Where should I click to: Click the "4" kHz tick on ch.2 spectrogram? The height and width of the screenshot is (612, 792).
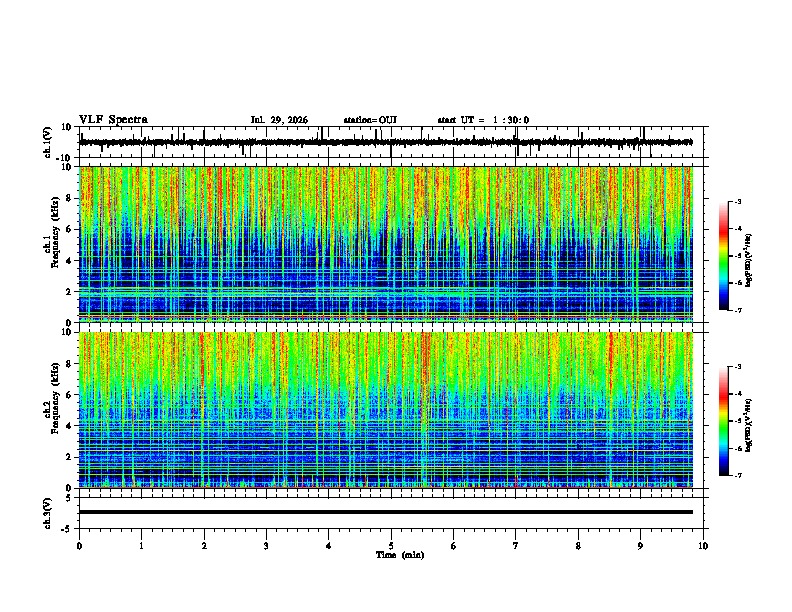click(69, 426)
